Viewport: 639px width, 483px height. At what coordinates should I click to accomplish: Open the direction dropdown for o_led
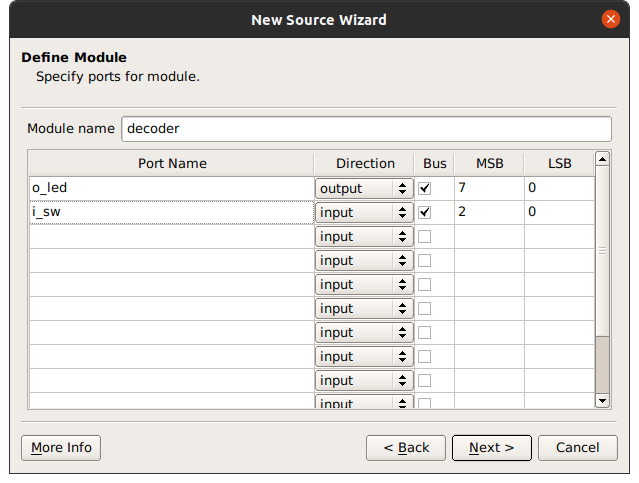(x=364, y=188)
